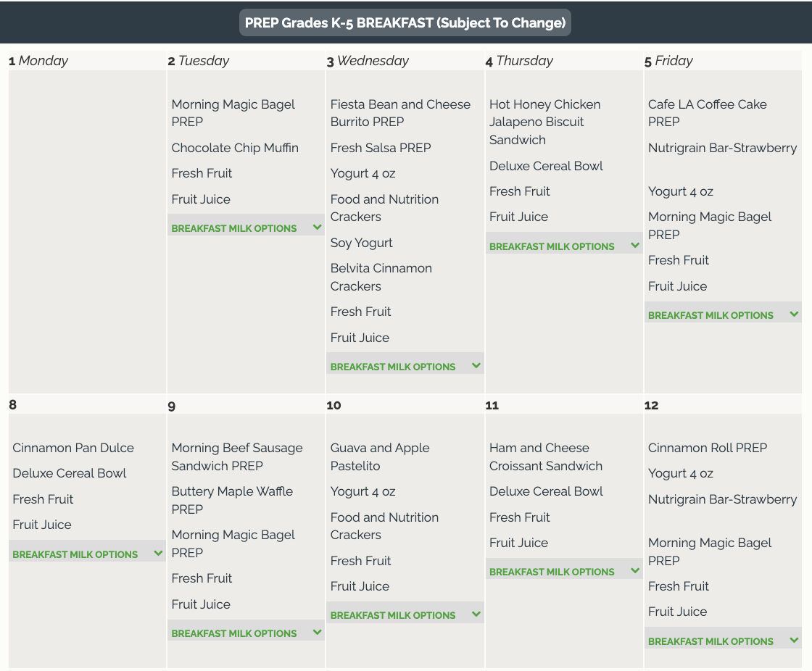Expand Thursday the 4th Breakfast Milk Options
Image resolution: width=812 pixels, height=671 pixels.
[552, 246]
